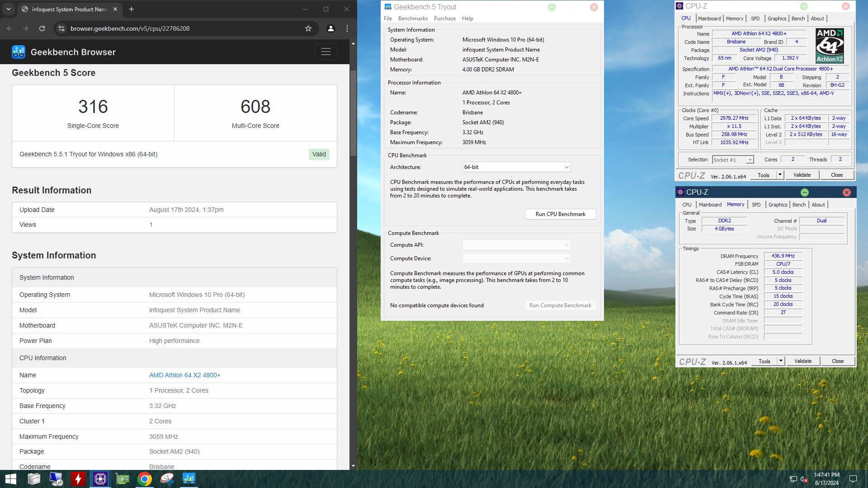Click Close button in CPU-Z Processor window

click(837, 175)
